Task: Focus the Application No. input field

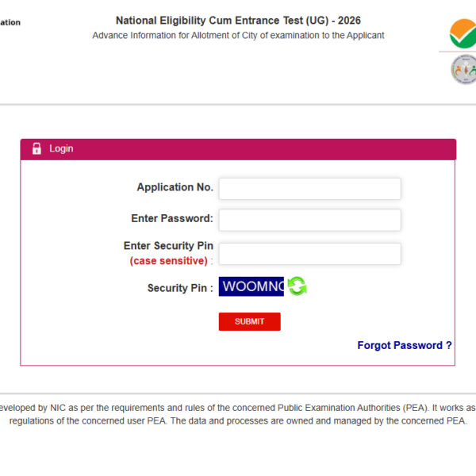Action: coord(309,189)
